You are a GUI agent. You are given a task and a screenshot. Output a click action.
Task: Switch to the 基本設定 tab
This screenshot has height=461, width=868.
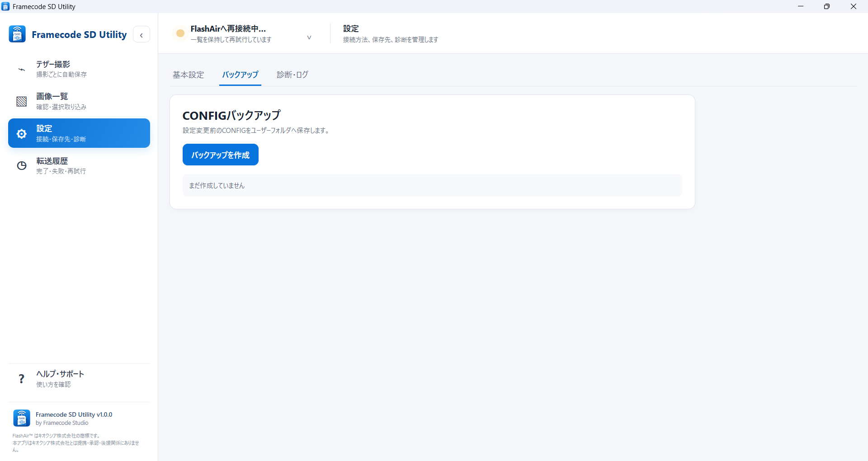pos(188,75)
